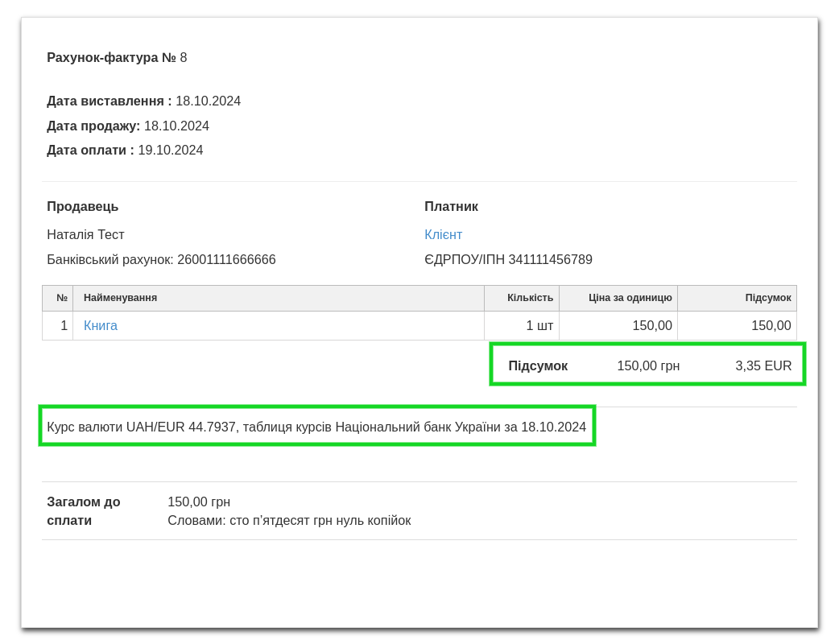Click the Продавець section heading
Viewport: 839px width, 644px height.
82,207
